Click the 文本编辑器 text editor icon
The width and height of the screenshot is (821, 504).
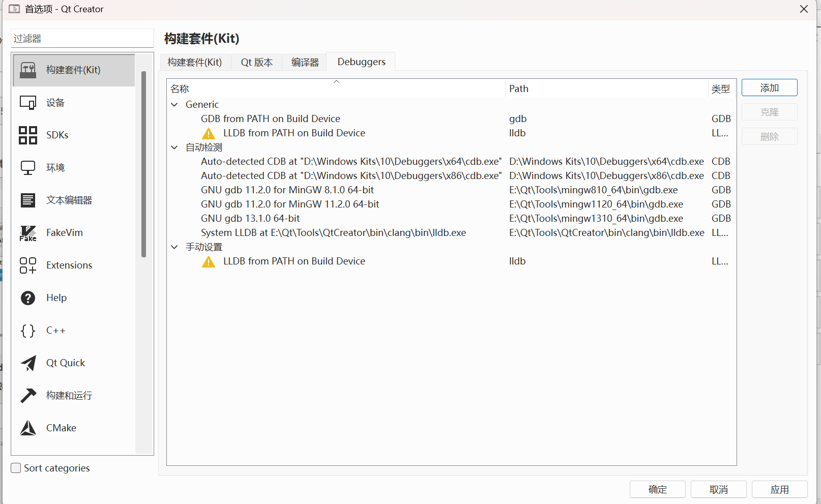point(28,200)
